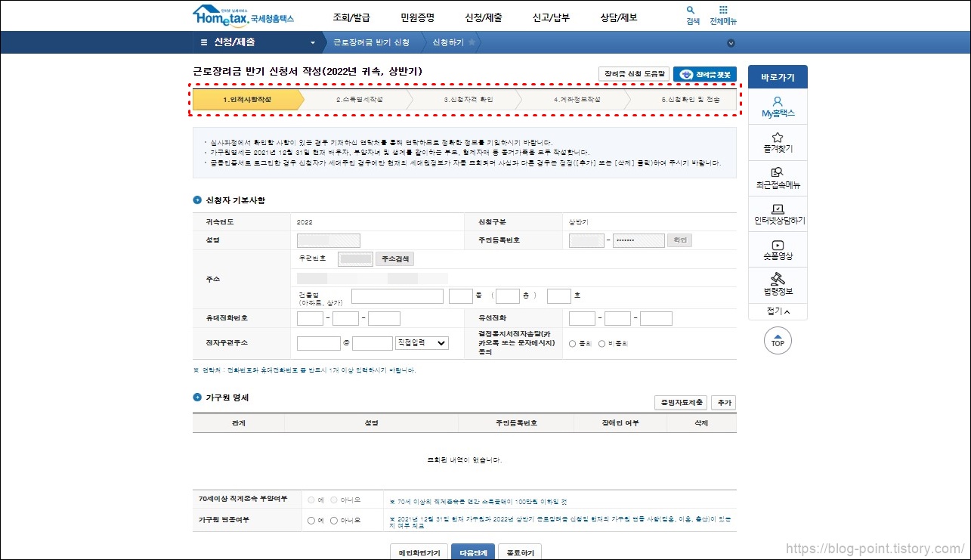Open the 민원증명 menu

coord(419,17)
